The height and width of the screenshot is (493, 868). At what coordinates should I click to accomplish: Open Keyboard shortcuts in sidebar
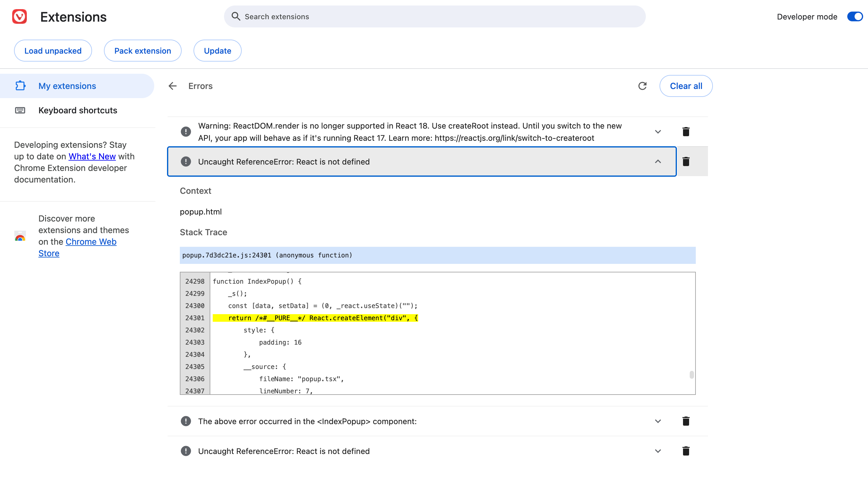pyautogui.click(x=77, y=110)
